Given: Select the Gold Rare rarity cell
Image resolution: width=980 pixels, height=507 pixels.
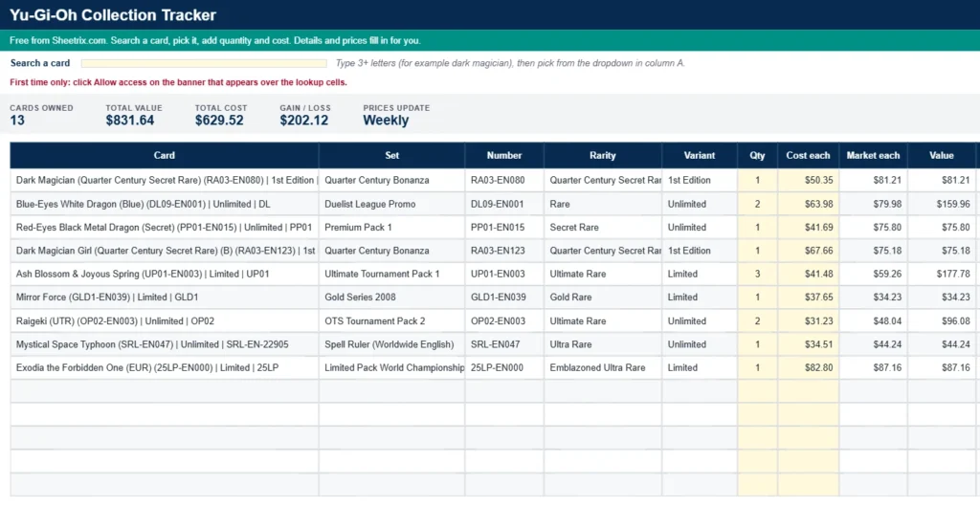Looking at the screenshot, I should (x=603, y=298).
